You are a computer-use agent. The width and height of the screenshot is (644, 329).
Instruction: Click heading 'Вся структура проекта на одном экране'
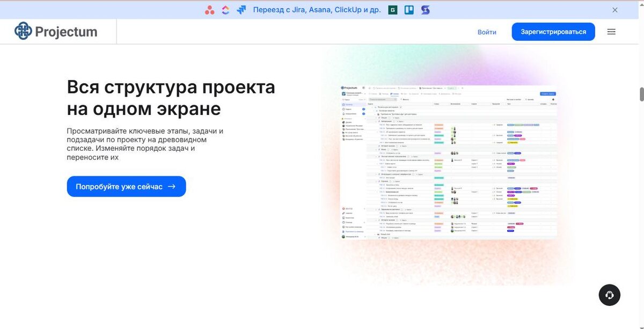[171, 98]
